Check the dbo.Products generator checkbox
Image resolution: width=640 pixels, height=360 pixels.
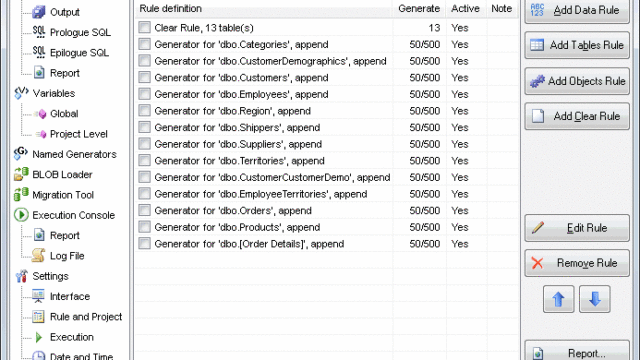pyautogui.click(x=144, y=227)
